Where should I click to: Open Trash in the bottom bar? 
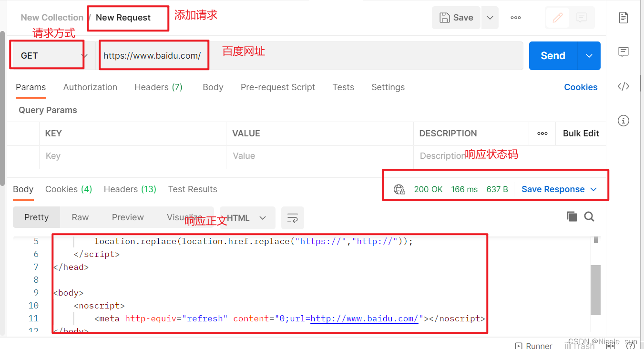pos(580,346)
